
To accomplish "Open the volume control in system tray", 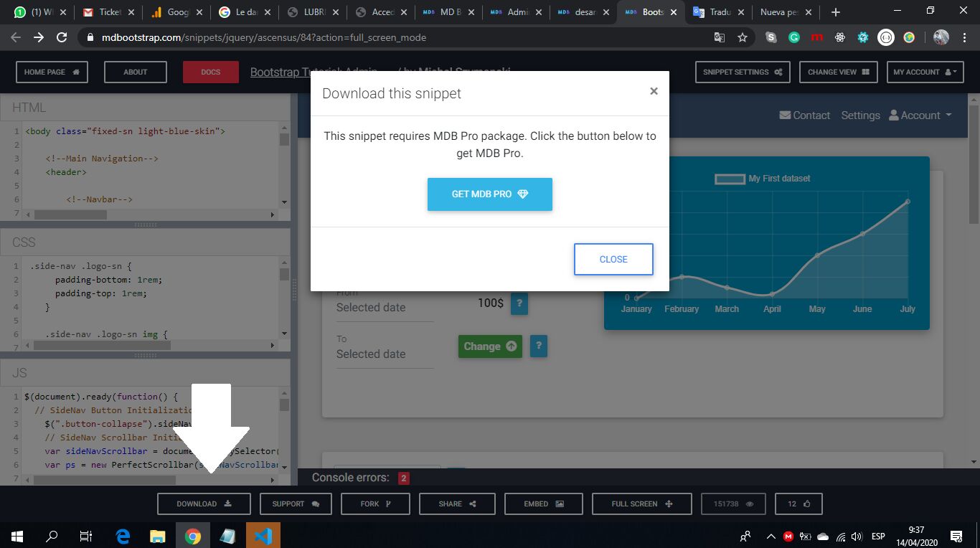I will [x=856, y=536].
